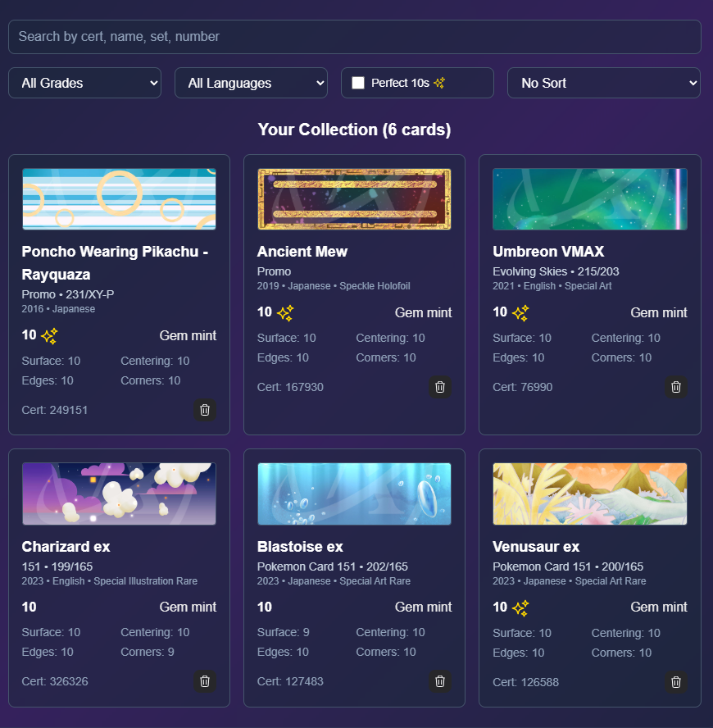Delete the Ancient Mew card

click(x=440, y=387)
